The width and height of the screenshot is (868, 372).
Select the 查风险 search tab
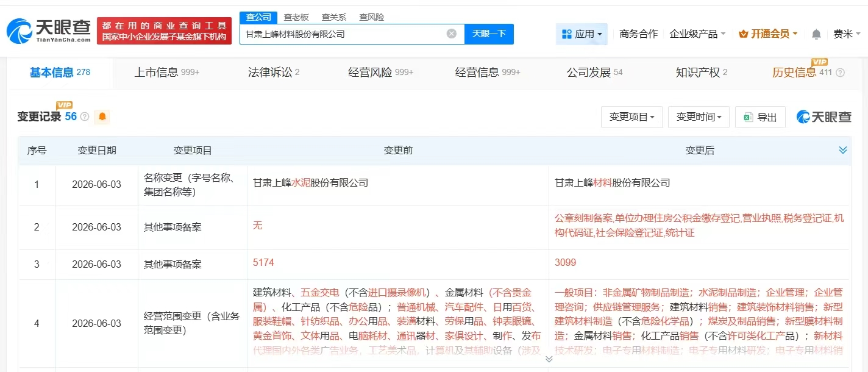tap(371, 17)
